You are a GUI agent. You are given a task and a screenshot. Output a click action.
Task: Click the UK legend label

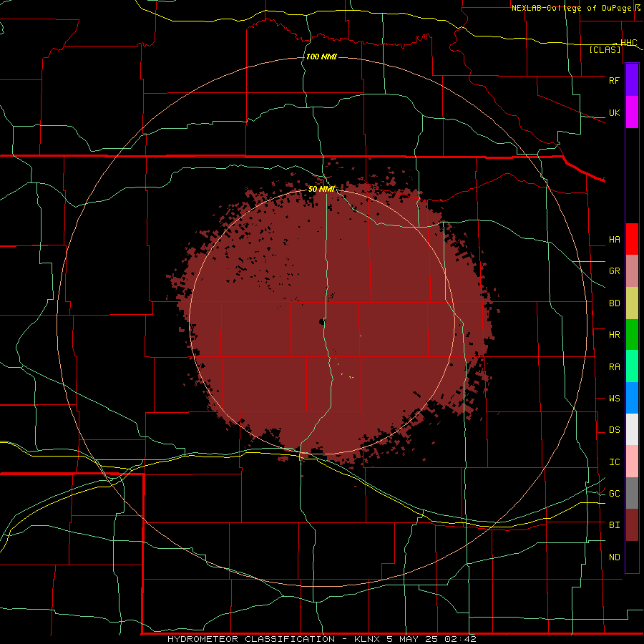[615, 112]
